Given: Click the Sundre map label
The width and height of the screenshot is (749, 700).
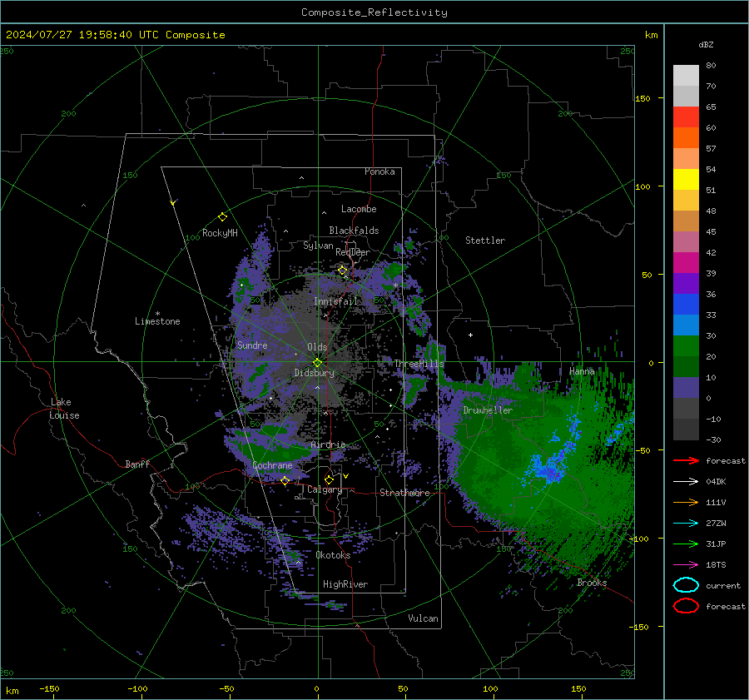Looking at the screenshot, I should coord(252,345).
